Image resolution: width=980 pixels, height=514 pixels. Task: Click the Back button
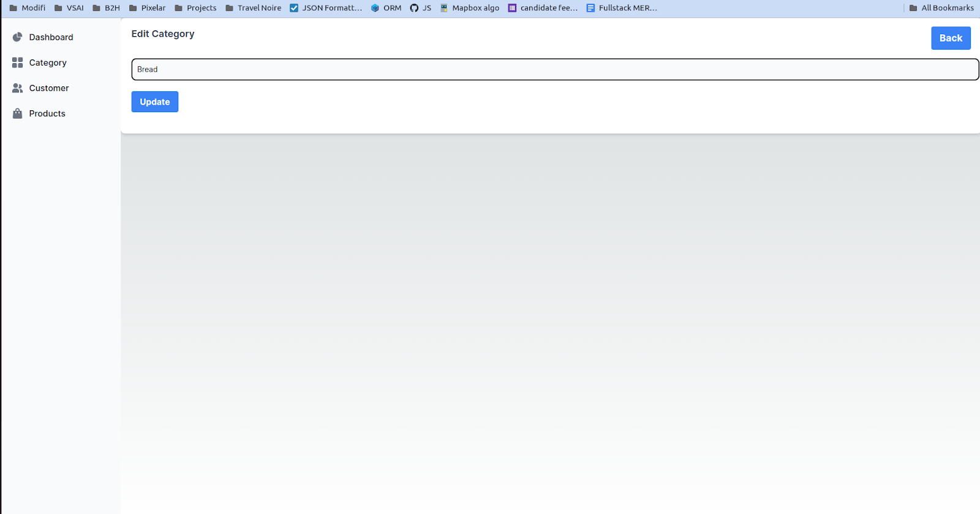click(951, 38)
